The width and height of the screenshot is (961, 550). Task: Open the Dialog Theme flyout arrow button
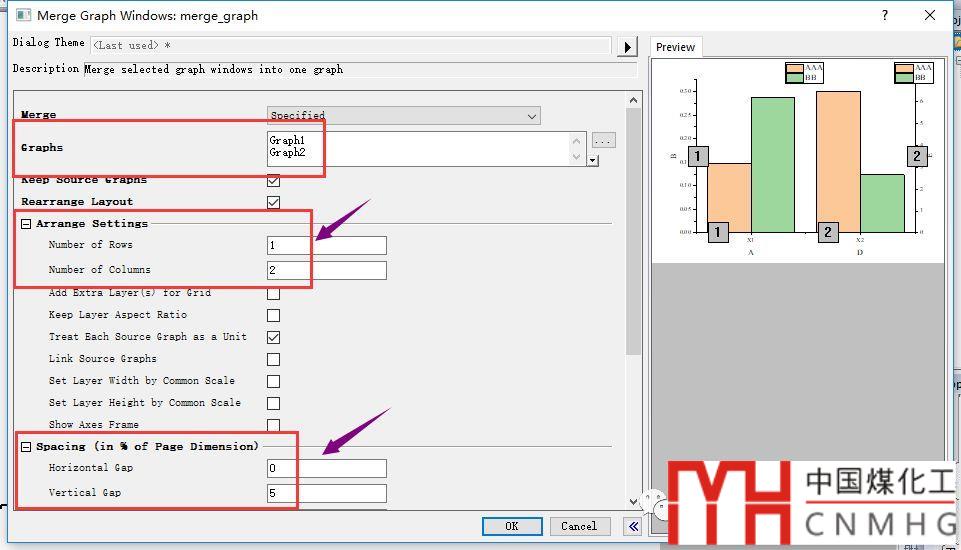pos(627,47)
